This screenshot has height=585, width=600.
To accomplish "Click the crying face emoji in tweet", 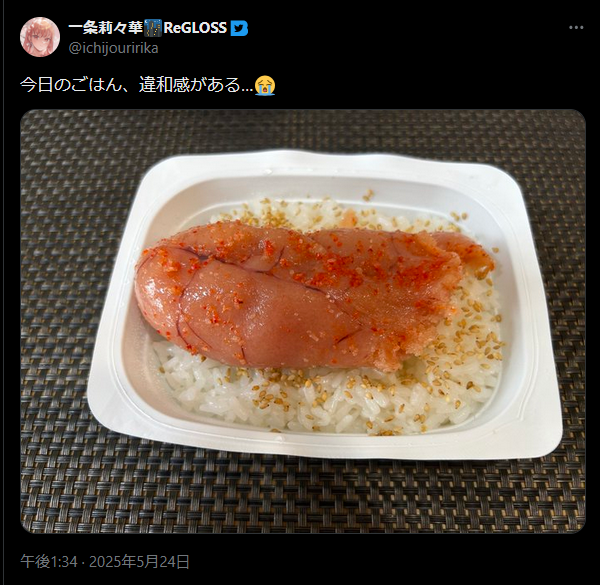I will click(265, 86).
